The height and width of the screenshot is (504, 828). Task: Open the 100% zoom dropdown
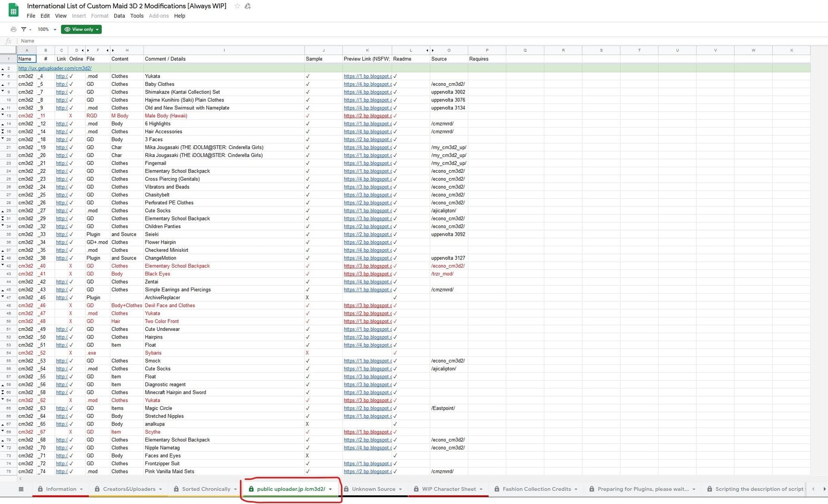[47, 29]
